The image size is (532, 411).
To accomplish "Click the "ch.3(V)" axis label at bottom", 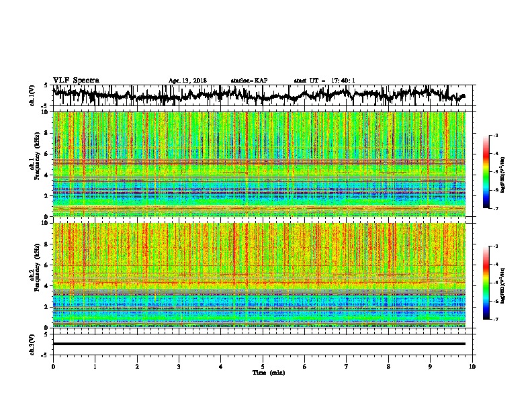I will 32,345.
